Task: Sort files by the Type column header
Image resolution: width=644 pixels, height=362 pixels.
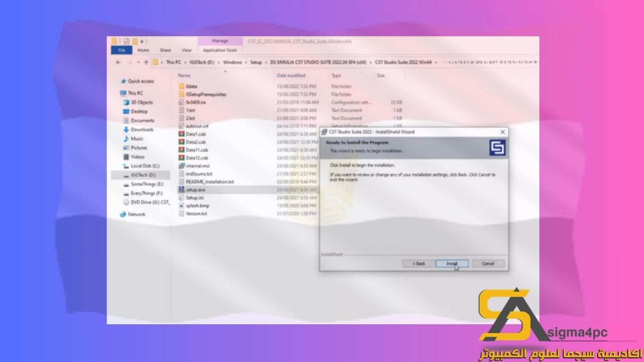Action: 336,75
